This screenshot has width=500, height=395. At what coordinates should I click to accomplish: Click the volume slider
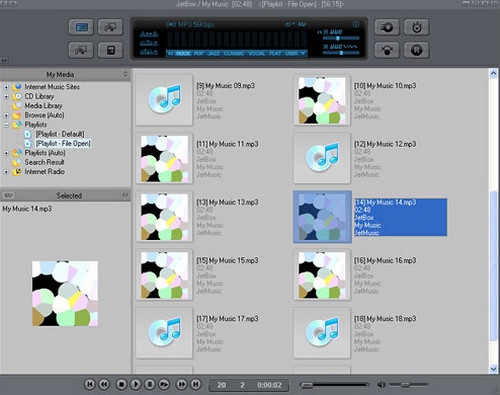409,385
